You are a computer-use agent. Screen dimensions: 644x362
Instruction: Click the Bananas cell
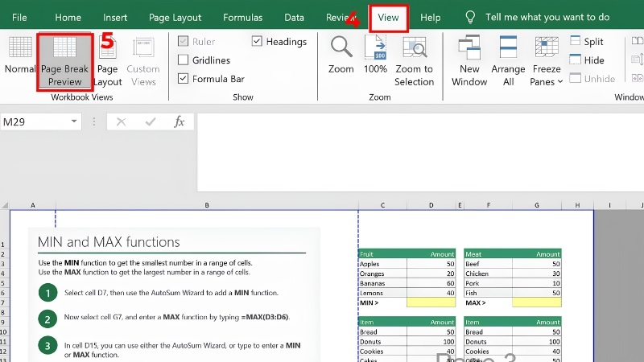pyautogui.click(x=382, y=283)
